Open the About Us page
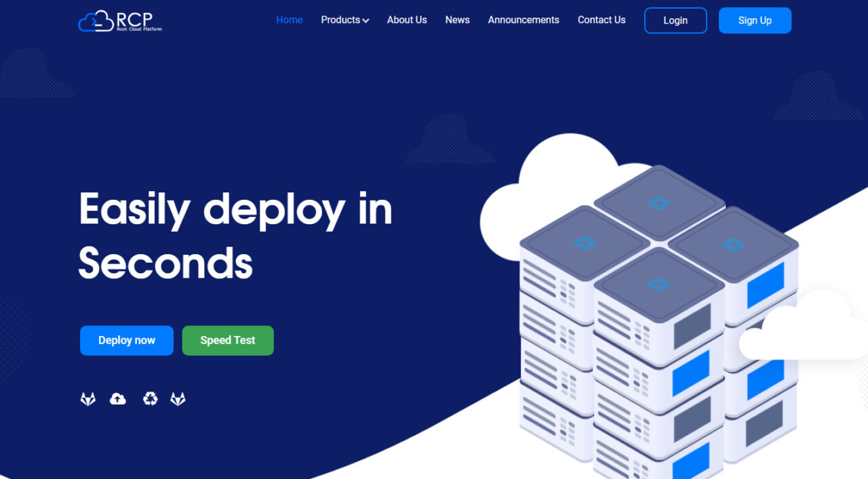This screenshot has height=479, width=868. [407, 20]
